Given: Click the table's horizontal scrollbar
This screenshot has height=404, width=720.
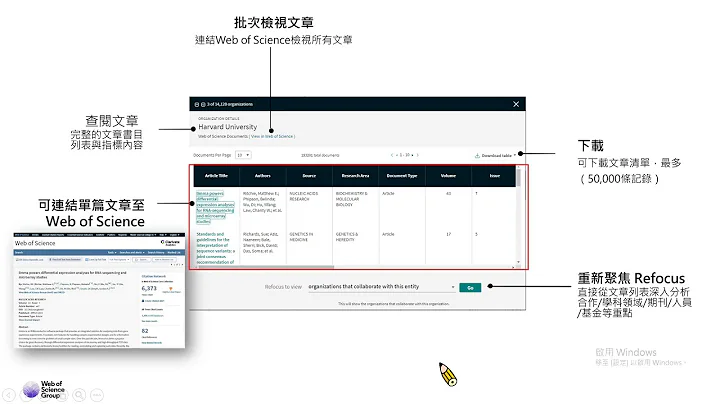Looking at the screenshot, I should [264, 267].
